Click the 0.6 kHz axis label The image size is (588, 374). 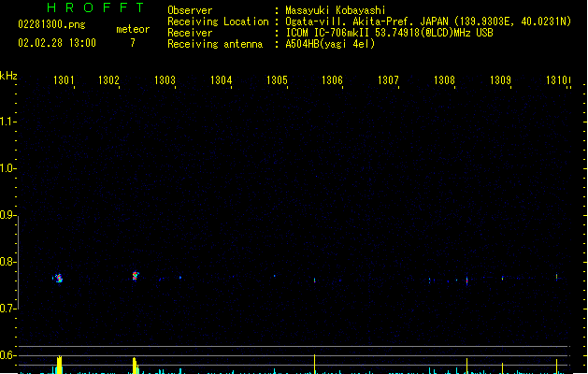click(7, 355)
